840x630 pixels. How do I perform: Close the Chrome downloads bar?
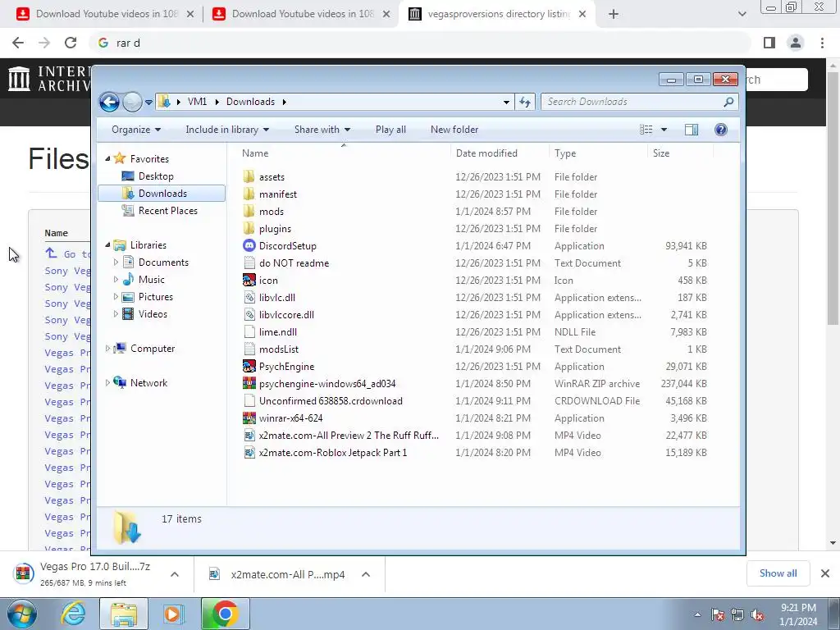825,573
